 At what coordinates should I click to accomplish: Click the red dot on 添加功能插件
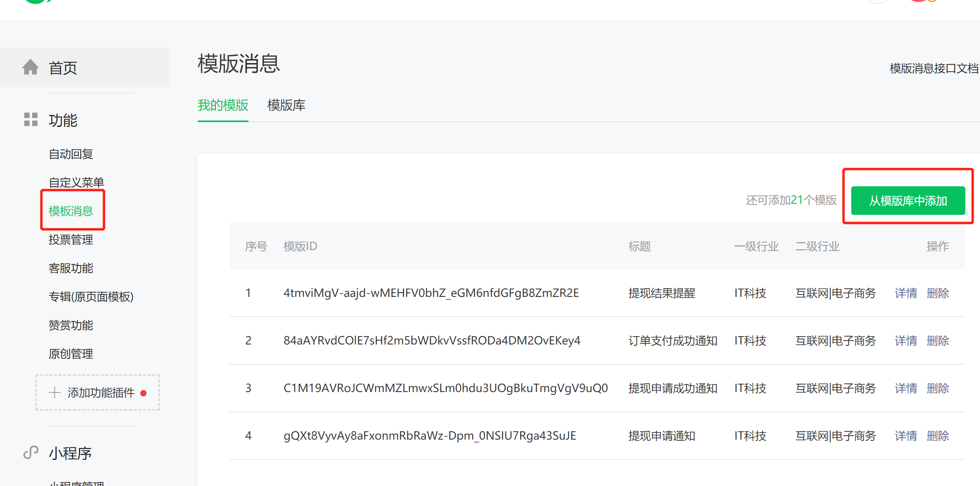pyautogui.click(x=144, y=393)
